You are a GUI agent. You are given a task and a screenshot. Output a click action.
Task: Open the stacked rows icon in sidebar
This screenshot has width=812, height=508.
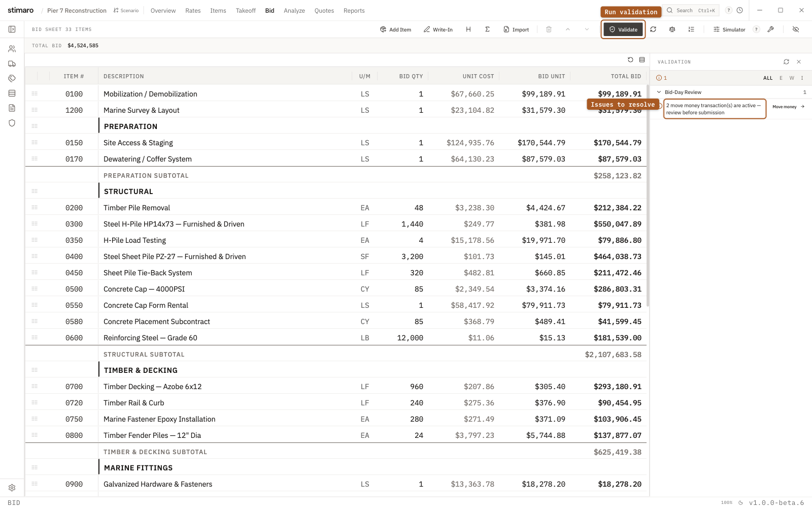point(12,93)
